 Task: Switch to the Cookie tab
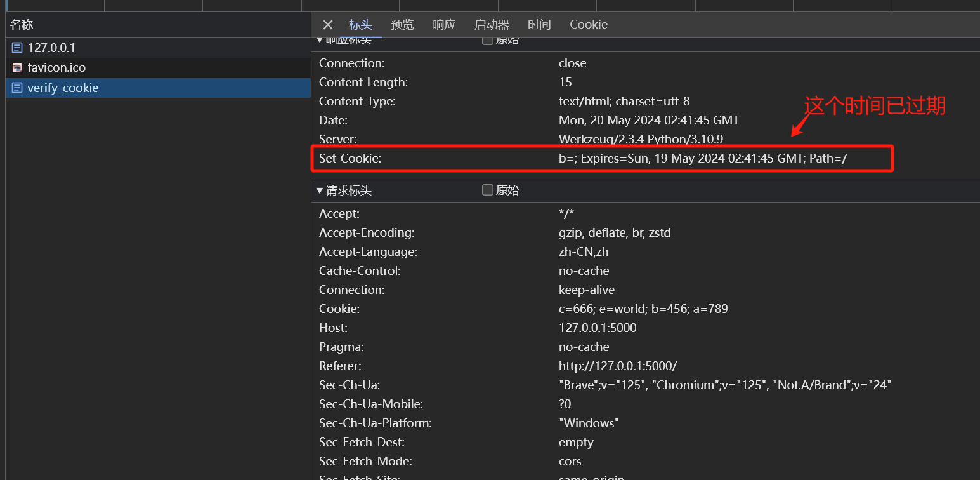(x=588, y=25)
